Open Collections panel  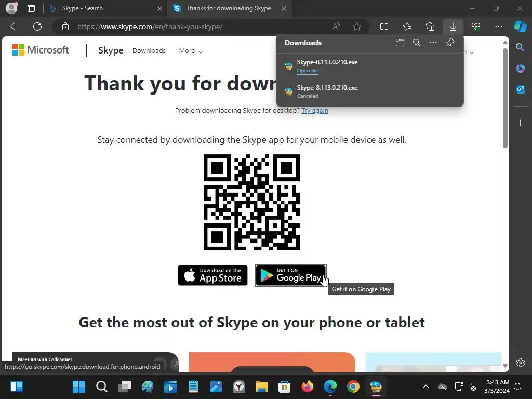(x=430, y=26)
